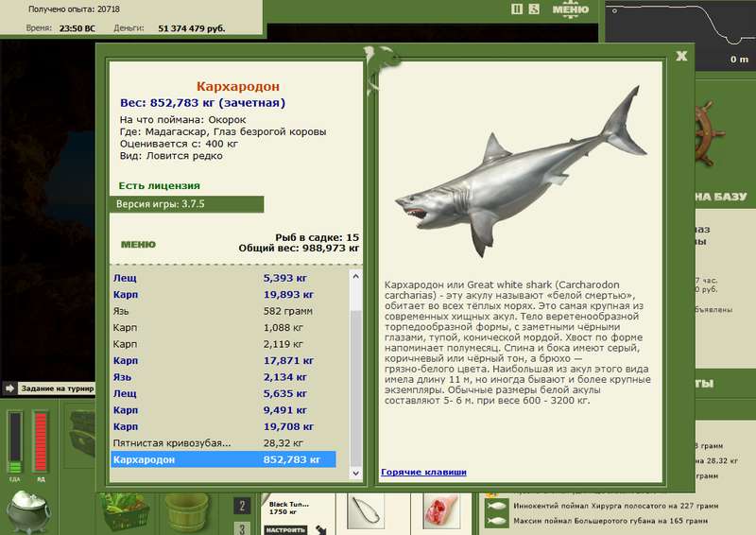Image resolution: width=756 pixels, height=535 pixels.
Task: Open the vegetable food basket icon
Action: 124,512
